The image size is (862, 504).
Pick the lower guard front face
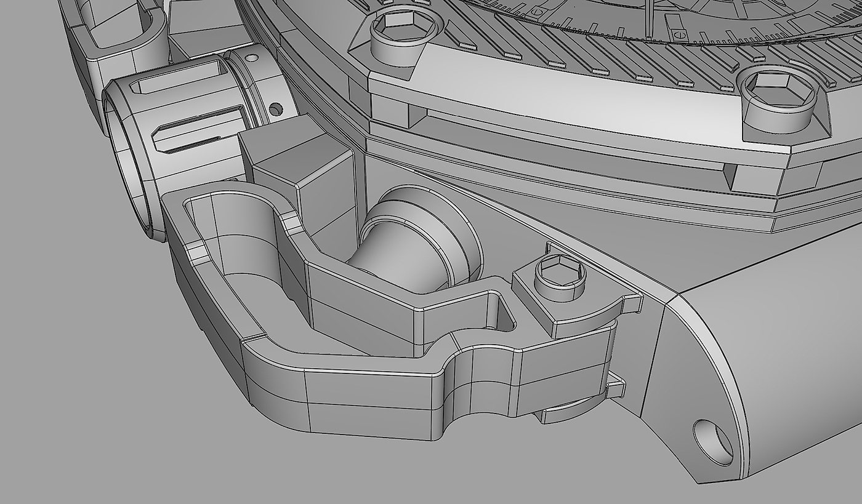369,400
